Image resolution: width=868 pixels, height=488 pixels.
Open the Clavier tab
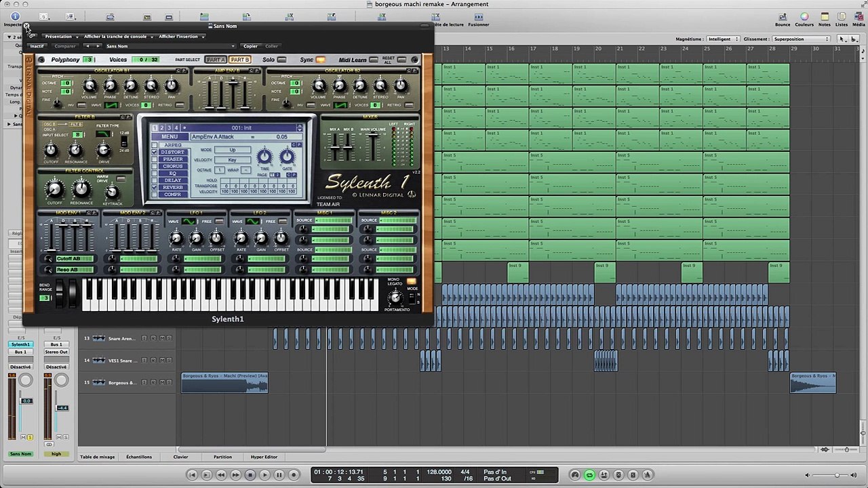point(180,457)
